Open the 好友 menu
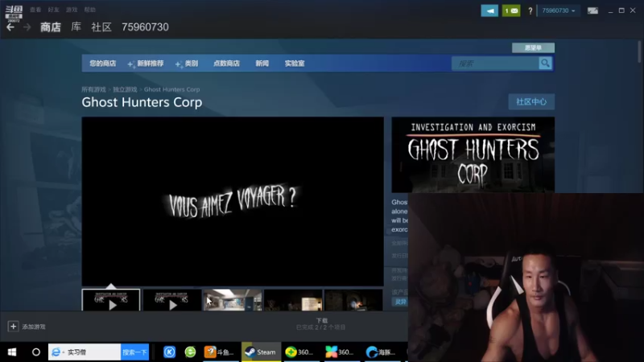Image resolution: width=644 pixels, height=362 pixels. [x=53, y=10]
